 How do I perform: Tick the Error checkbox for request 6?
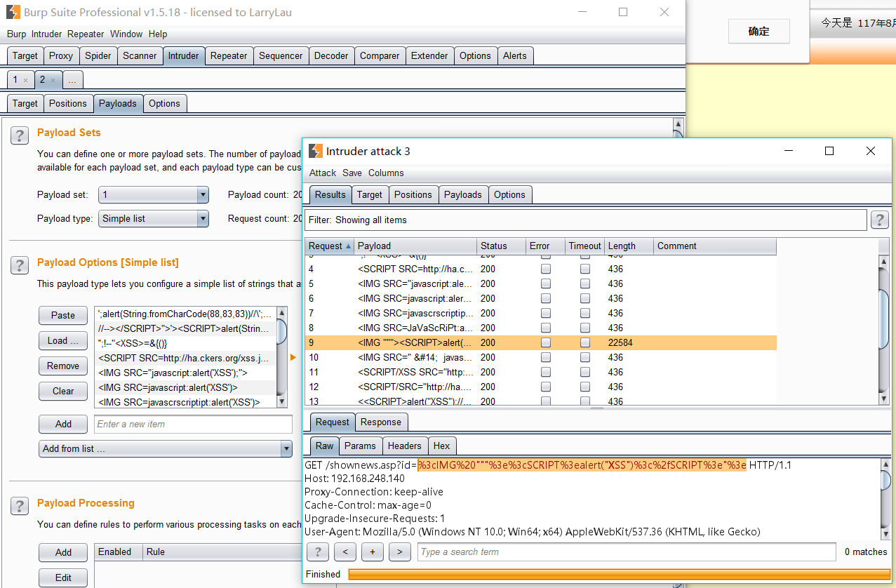(x=546, y=298)
